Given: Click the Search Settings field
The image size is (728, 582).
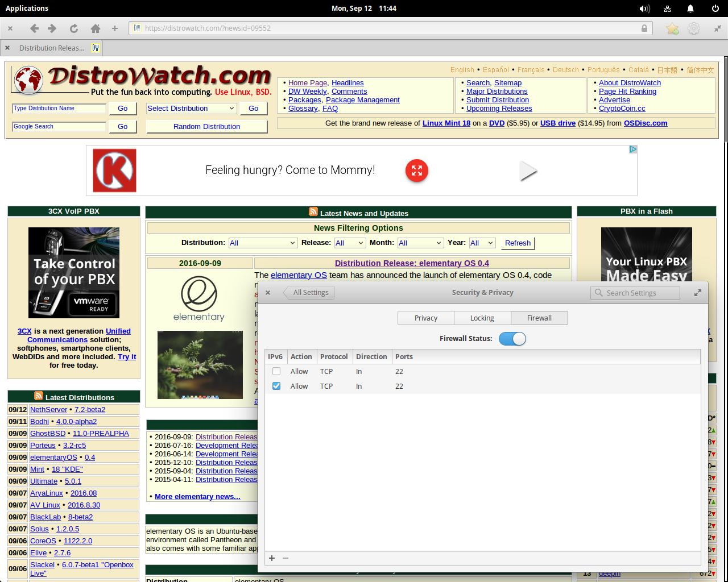Looking at the screenshot, I should click(635, 293).
